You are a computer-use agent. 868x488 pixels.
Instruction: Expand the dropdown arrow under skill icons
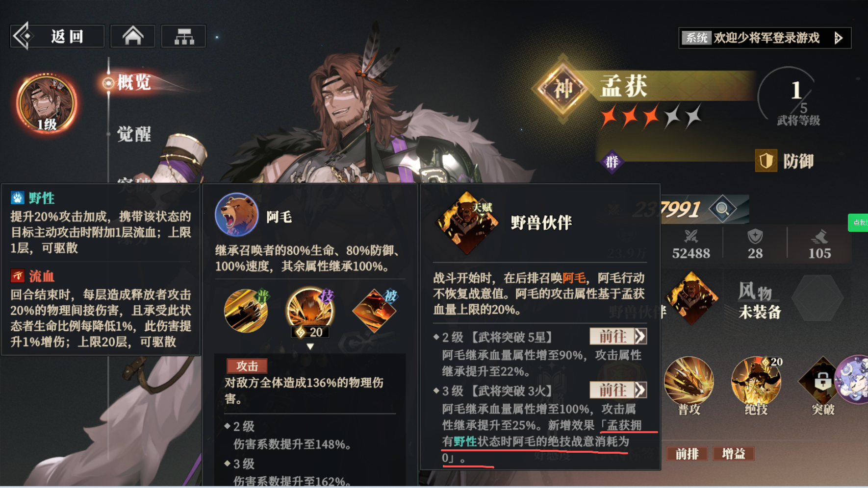coord(310,346)
